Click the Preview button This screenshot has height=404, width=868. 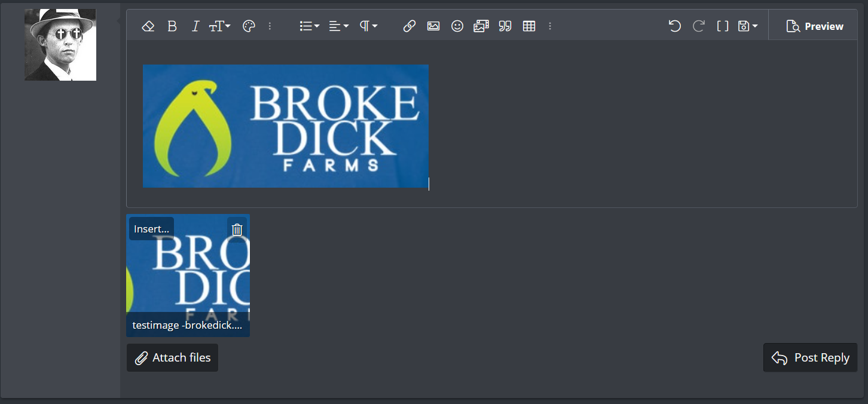point(815,26)
